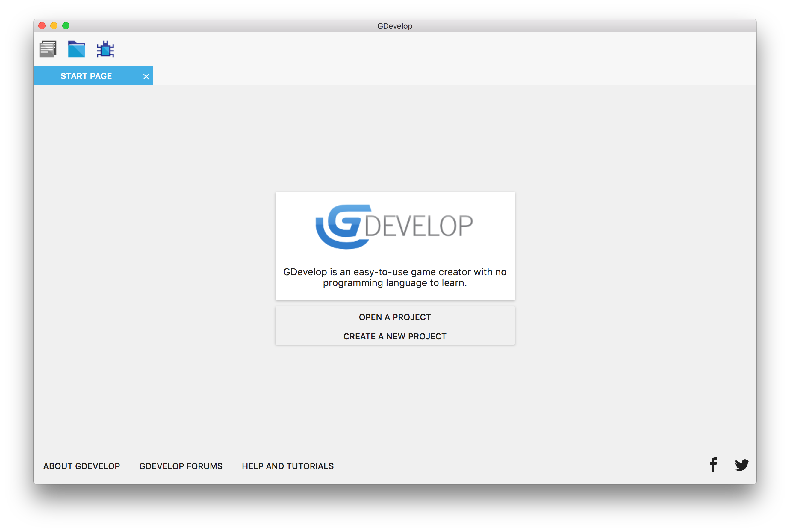Screen dimensions: 790x532
Task: Open the HELP AND TUTORIALS link
Action: point(287,466)
